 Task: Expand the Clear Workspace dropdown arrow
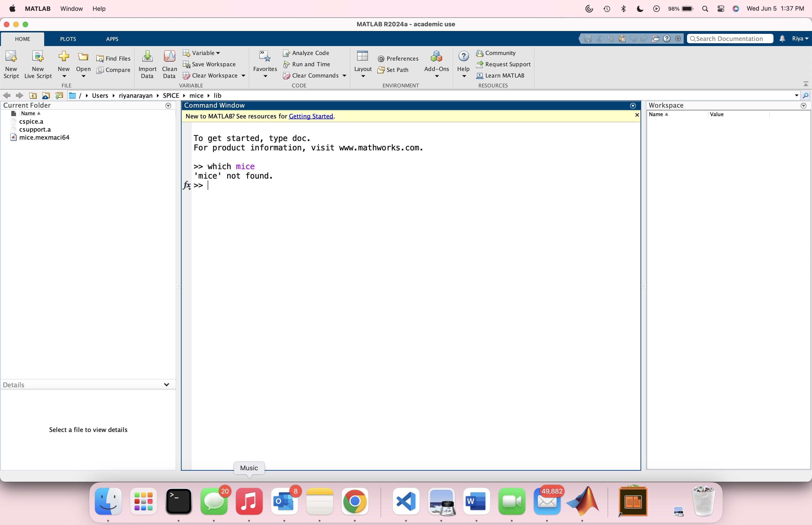(243, 76)
